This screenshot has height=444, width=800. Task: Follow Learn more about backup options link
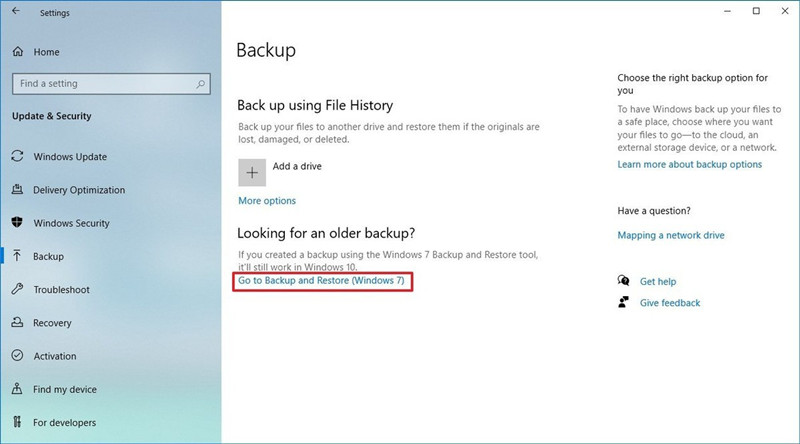[x=689, y=164]
